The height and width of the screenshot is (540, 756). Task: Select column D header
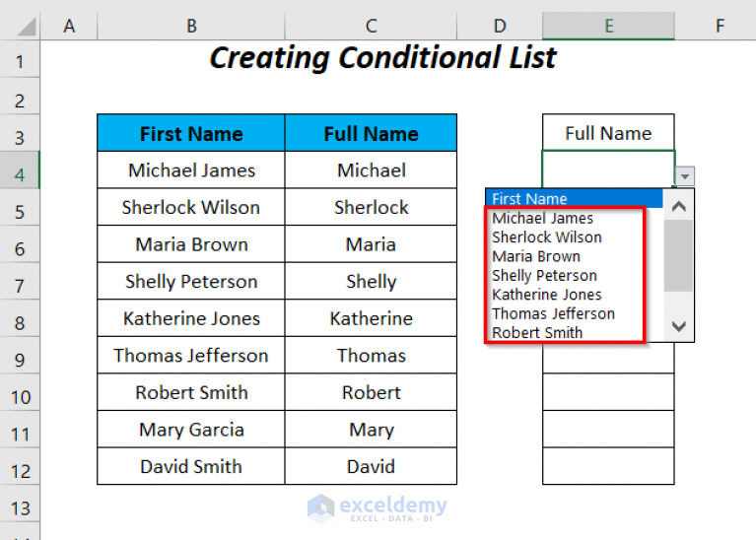pos(500,26)
